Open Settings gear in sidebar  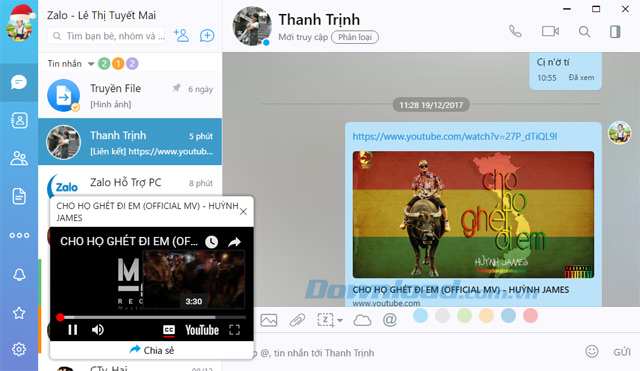tap(19, 349)
